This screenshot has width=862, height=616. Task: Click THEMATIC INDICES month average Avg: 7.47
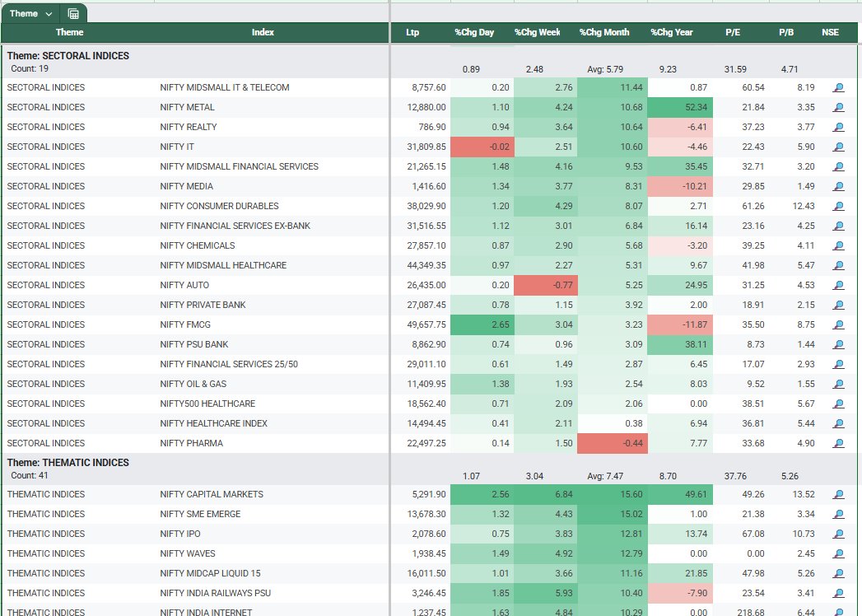point(605,476)
